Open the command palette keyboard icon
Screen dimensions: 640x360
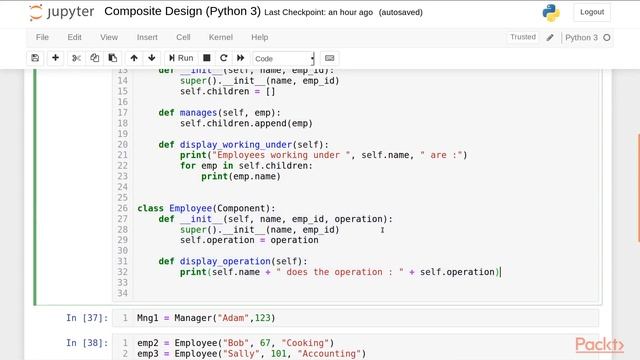pyautogui.click(x=329, y=58)
